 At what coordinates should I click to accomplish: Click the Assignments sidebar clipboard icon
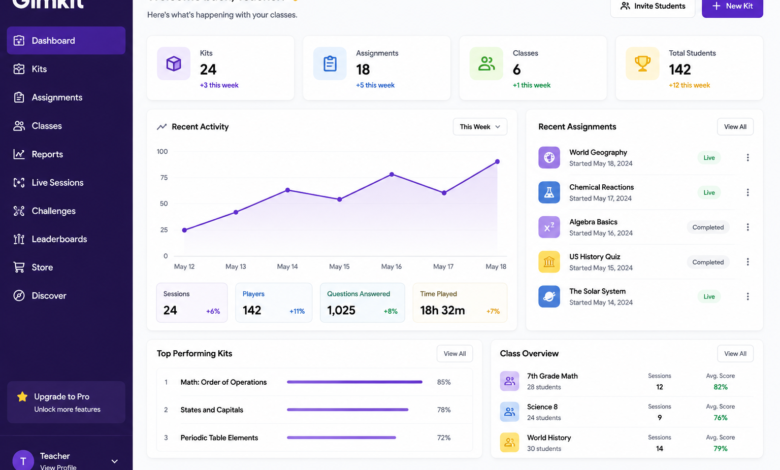[x=19, y=97]
